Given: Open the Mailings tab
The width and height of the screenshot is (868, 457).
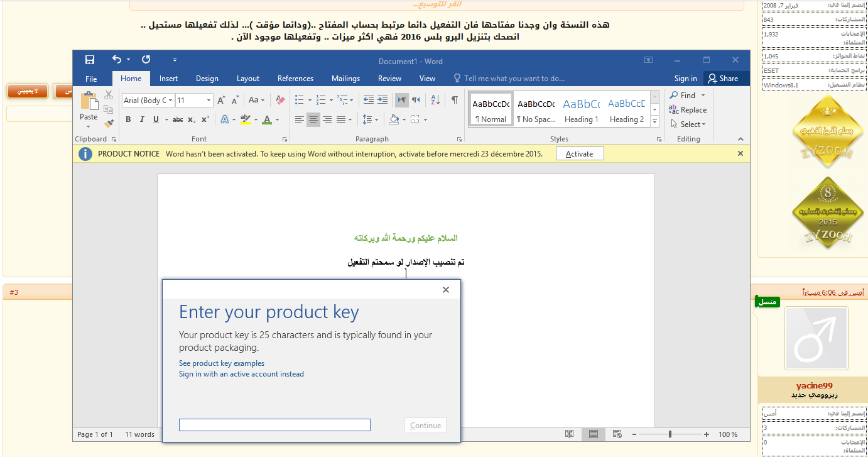Looking at the screenshot, I should (345, 79).
